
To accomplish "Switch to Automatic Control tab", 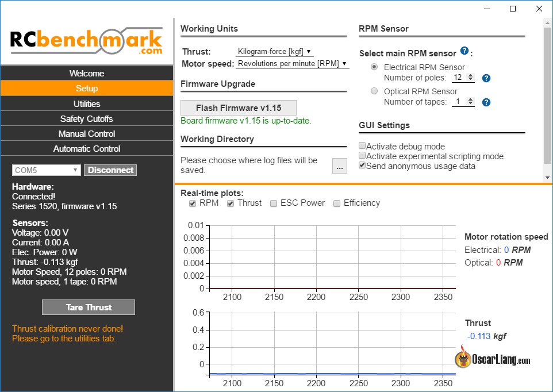I will pyautogui.click(x=87, y=149).
